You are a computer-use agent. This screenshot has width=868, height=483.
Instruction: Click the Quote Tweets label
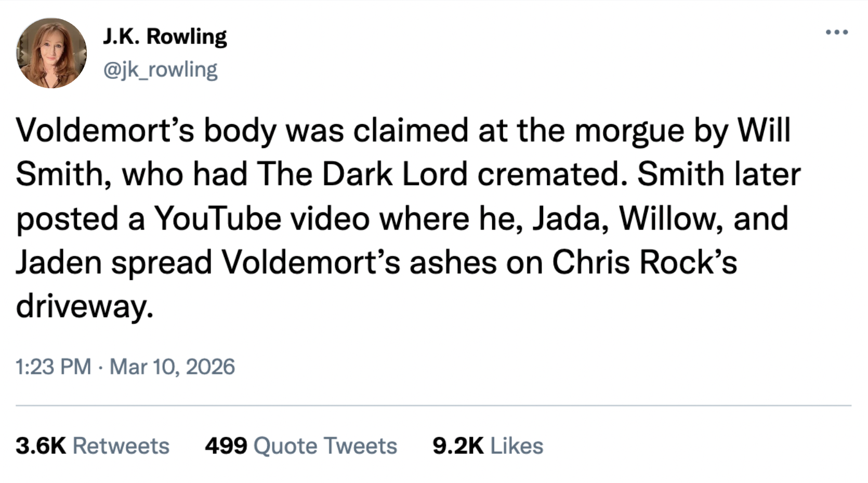tap(325, 446)
